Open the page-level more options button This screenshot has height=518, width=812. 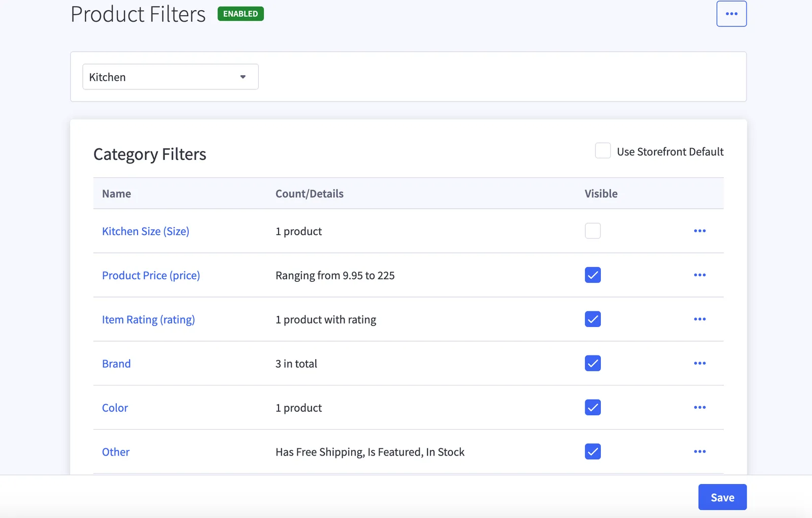coord(731,14)
